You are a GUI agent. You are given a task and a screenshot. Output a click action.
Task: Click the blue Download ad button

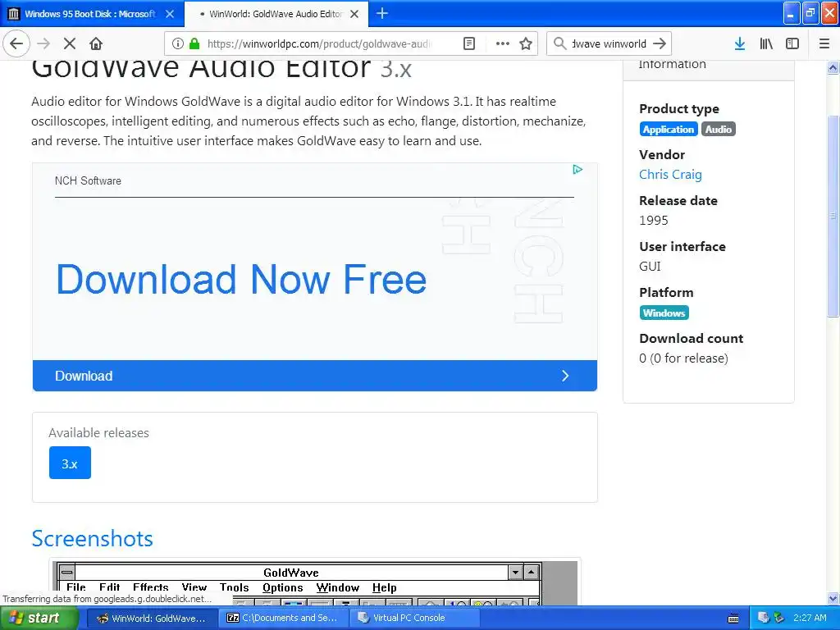(x=314, y=376)
